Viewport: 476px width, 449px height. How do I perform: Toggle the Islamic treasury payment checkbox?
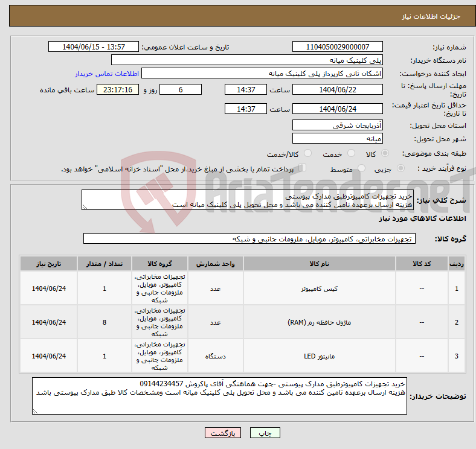click(302, 167)
